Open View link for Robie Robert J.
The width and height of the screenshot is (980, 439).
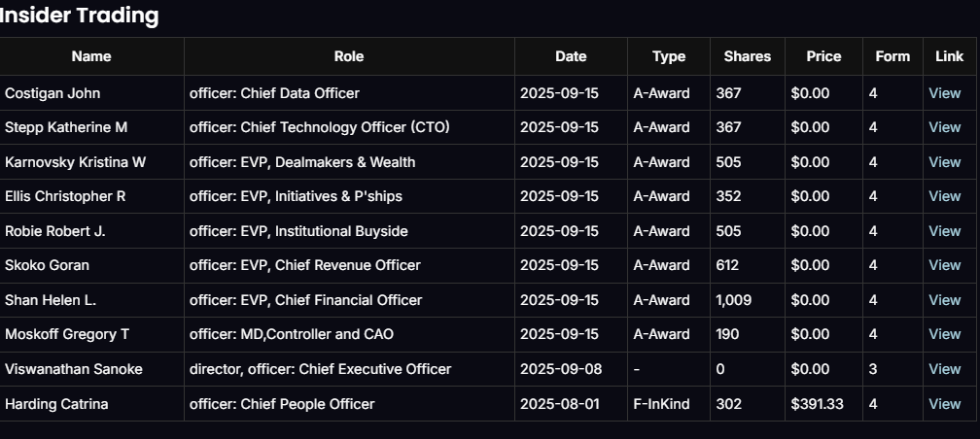coord(944,231)
